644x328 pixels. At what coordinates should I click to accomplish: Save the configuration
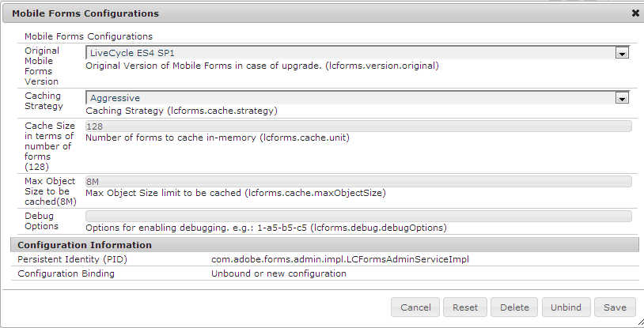(x=615, y=307)
